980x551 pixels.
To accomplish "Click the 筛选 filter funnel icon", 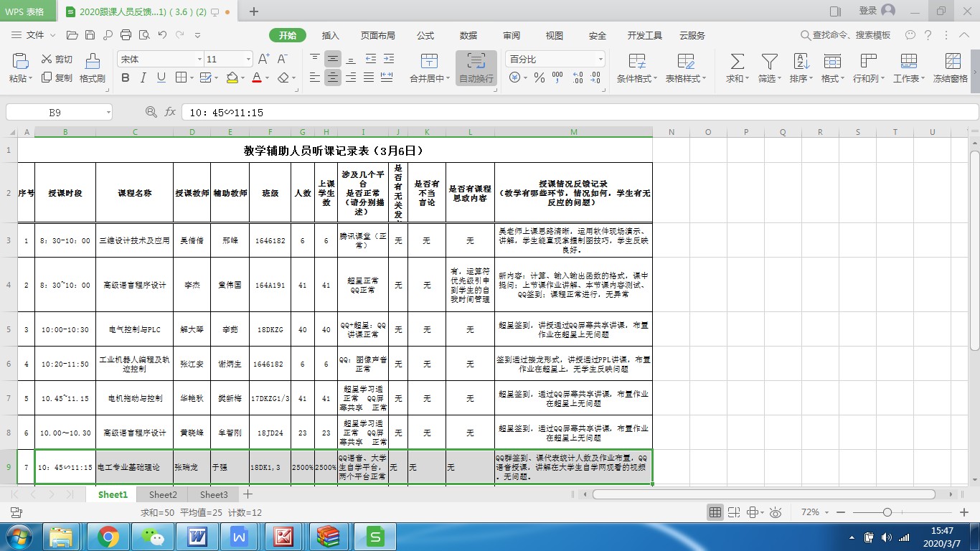I will click(x=769, y=62).
